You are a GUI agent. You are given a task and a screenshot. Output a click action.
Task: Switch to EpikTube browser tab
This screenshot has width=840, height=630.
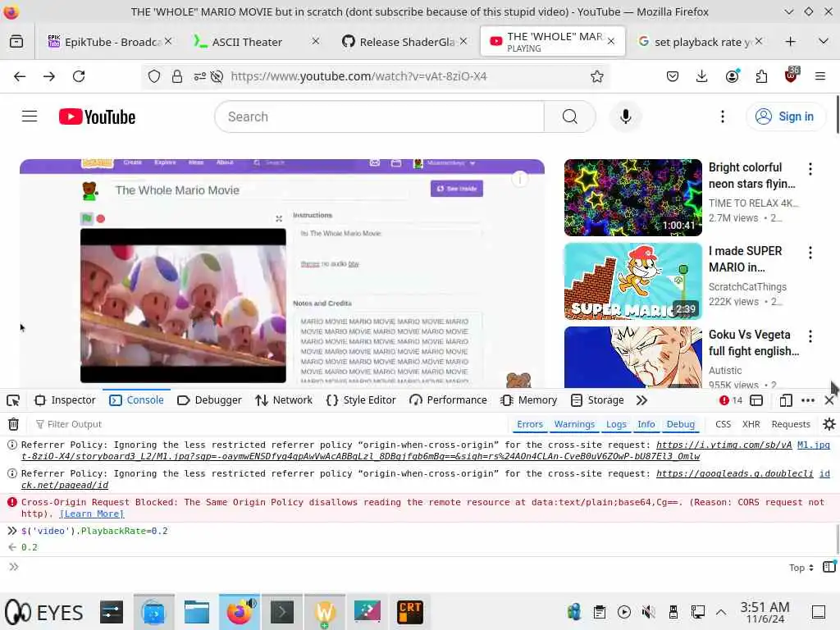(x=110, y=42)
